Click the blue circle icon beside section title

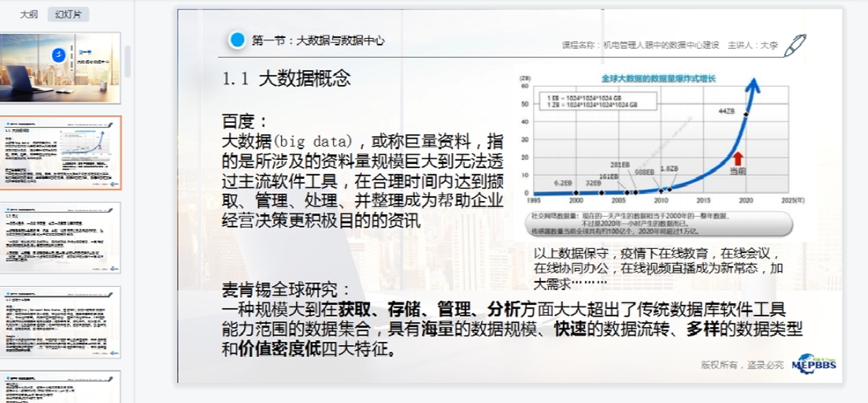237,40
